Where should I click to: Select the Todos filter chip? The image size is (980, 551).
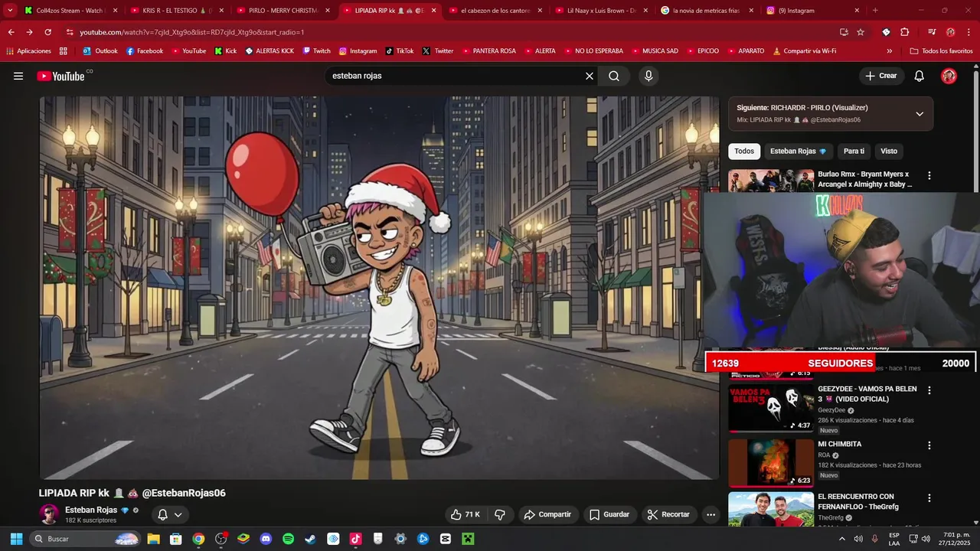744,151
